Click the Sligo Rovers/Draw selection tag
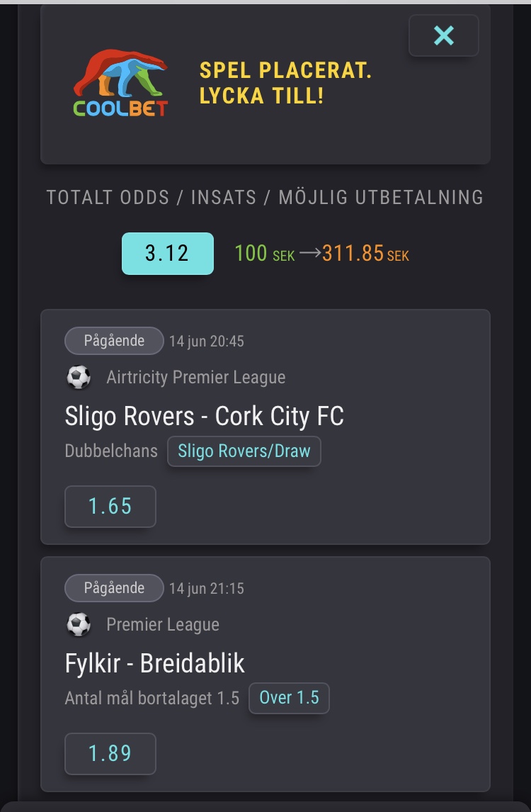 [x=244, y=451]
